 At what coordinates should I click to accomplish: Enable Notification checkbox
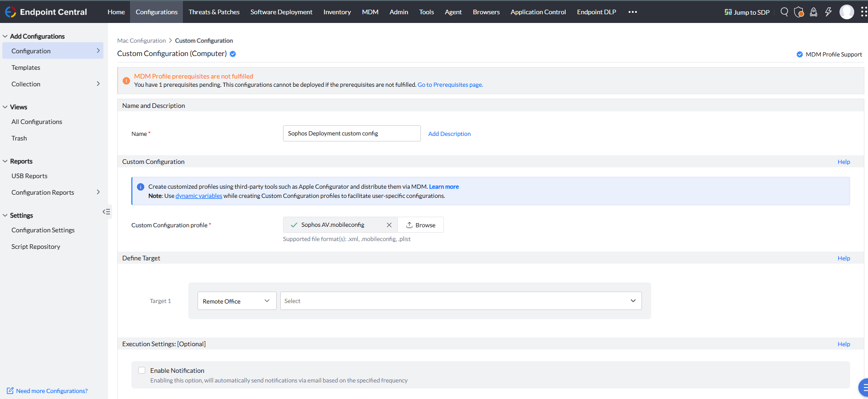tap(142, 371)
